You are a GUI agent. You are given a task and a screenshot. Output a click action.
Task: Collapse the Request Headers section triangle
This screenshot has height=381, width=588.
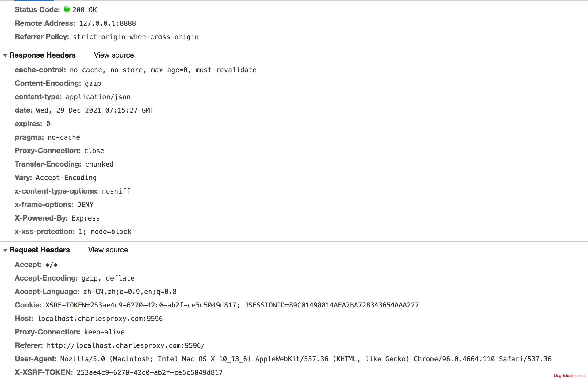pos(5,250)
